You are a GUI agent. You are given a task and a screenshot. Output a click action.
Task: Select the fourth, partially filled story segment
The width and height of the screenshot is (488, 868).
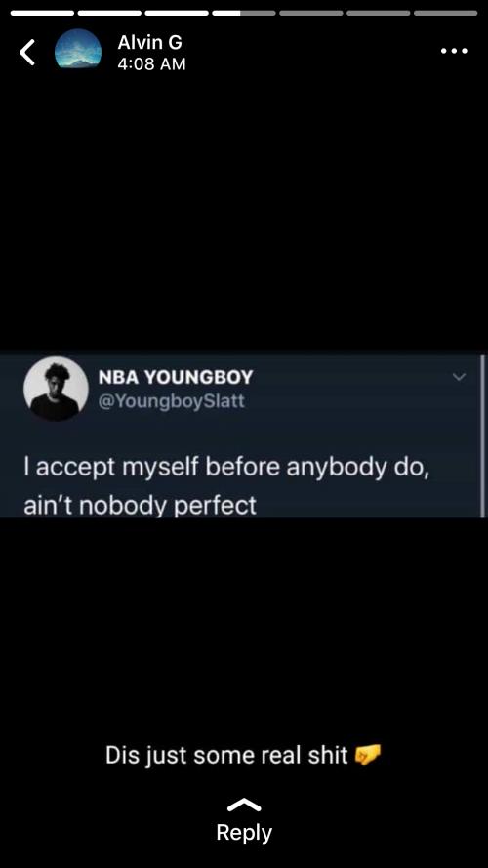(x=244, y=13)
